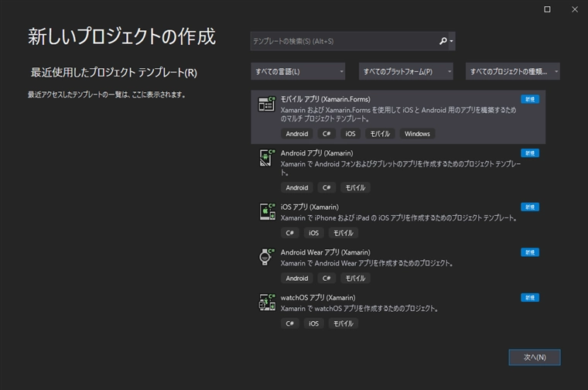Click C# tag under Android アプリ template

click(x=326, y=187)
